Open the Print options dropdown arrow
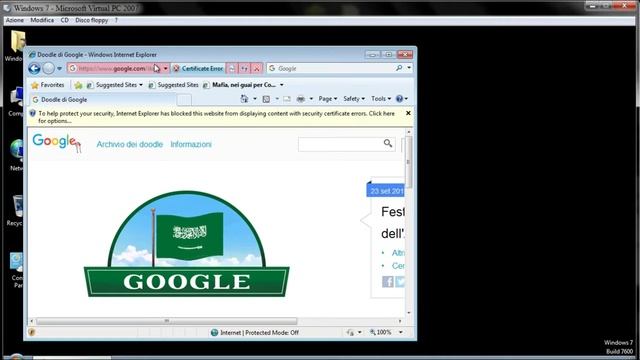640x360 pixels. [x=311, y=99]
